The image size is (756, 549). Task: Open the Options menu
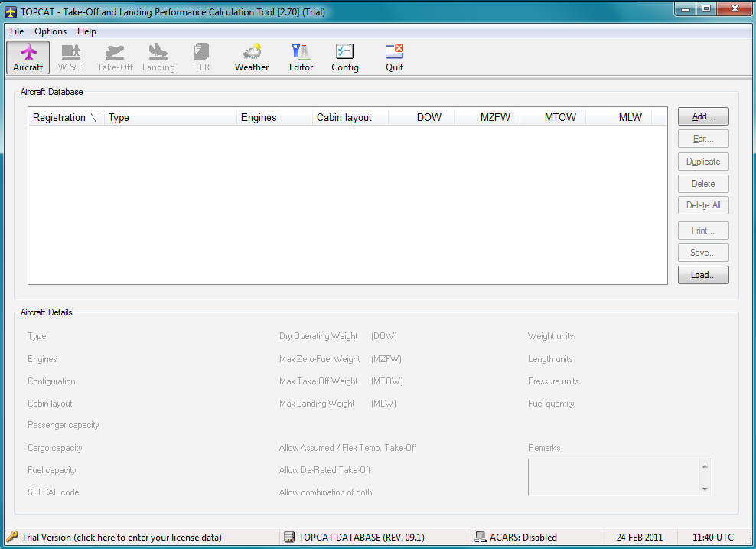tap(51, 31)
